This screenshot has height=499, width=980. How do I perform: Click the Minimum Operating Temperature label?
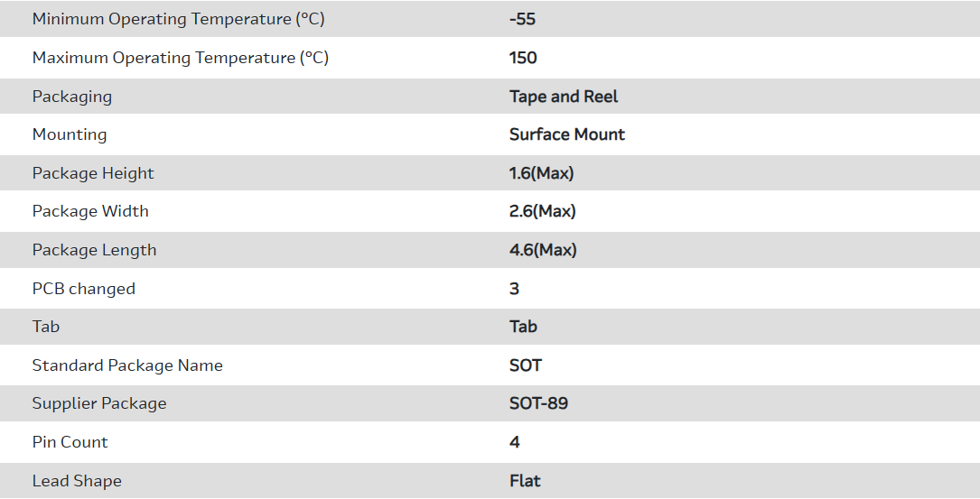point(178,19)
